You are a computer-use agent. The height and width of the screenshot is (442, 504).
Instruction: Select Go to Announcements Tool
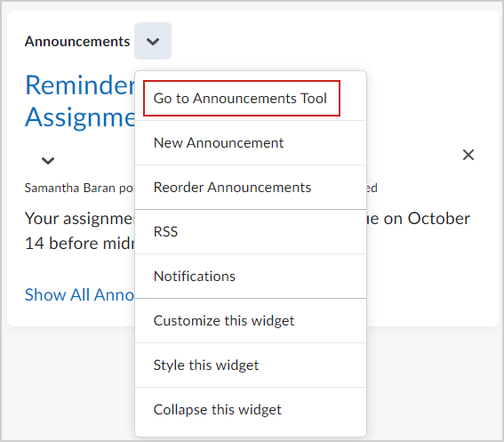pyautogui.click(x=242, y=98)
